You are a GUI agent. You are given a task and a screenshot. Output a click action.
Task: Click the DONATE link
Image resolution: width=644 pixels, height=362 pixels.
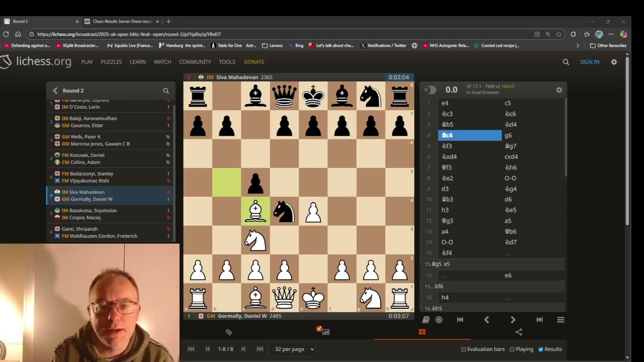(254, 62)
